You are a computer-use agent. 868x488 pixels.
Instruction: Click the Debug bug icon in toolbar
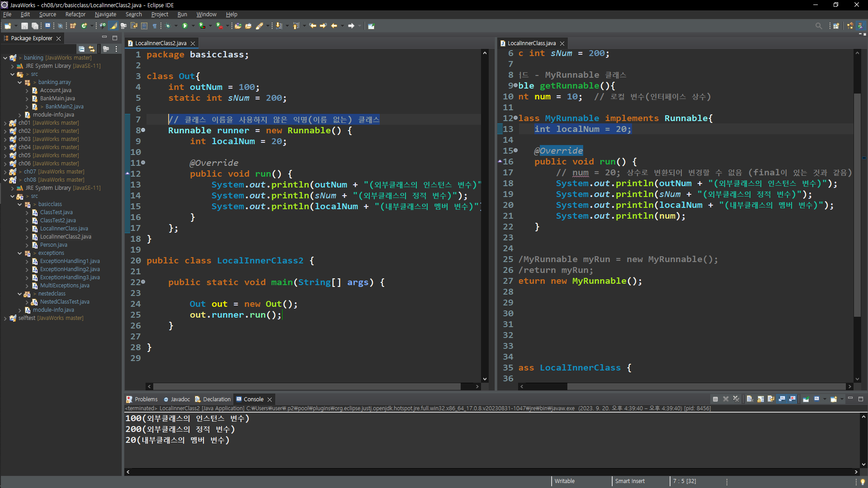[168, 26]
